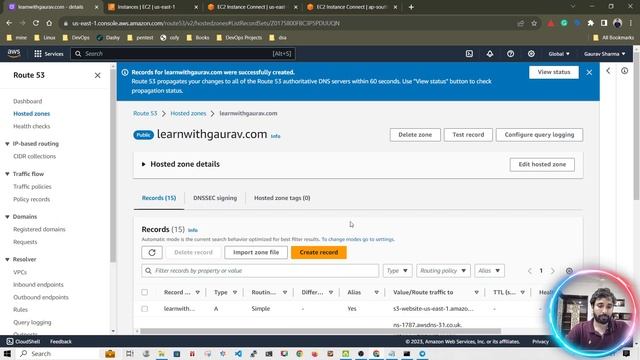Open Route 53 breadcrumb link
Viewport: 640px width, 360px height.
coord(145,113)
